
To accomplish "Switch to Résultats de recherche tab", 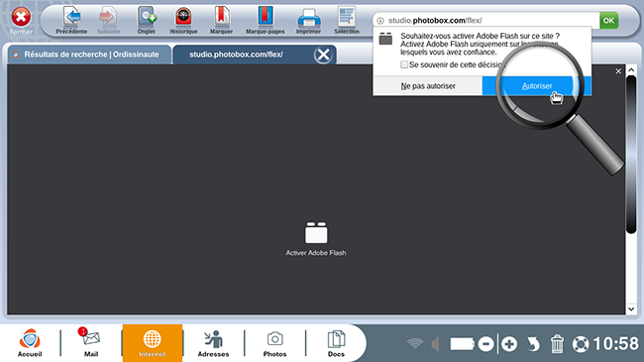I will (x=89, y=55).
